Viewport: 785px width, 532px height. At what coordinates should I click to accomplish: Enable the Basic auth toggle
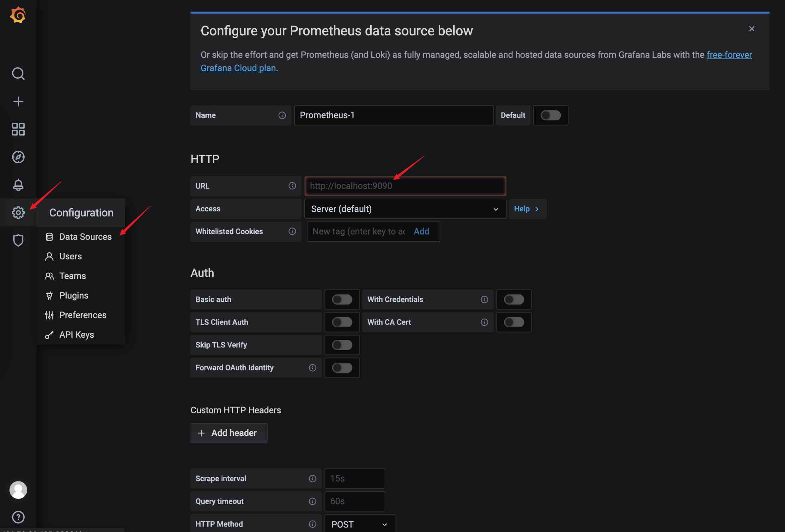pyautogui.click(x=342, y=299)
